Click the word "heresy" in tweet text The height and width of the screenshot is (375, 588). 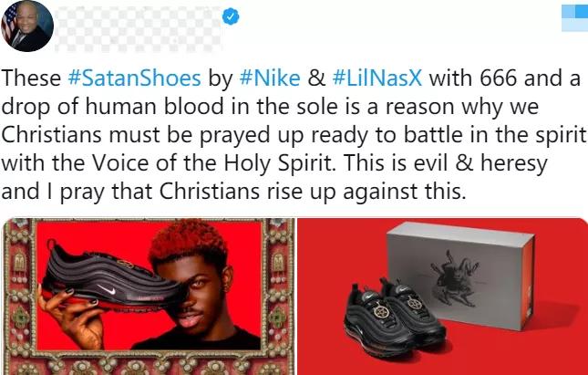(514, 163)
